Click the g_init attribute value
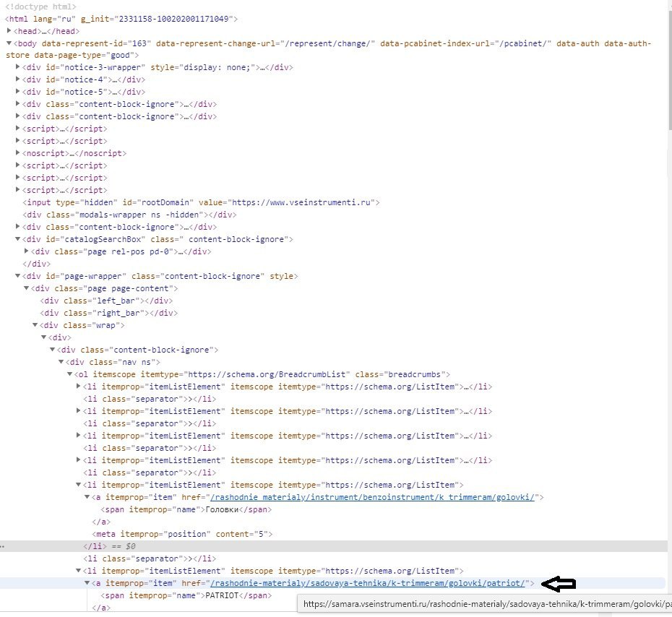Image resolution: width=672 pixels, height=617 pixels. click(173, 19)
